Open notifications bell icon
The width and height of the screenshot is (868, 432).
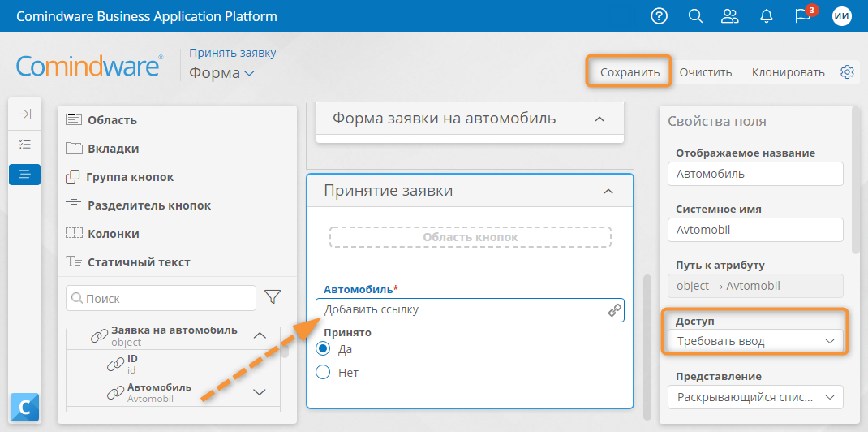[x=766, y=16]
